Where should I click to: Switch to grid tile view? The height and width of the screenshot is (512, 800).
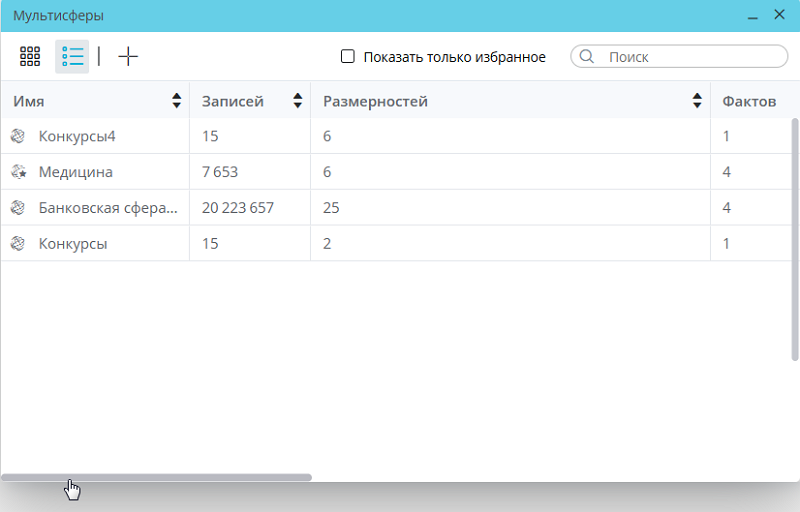click(30, 57)
